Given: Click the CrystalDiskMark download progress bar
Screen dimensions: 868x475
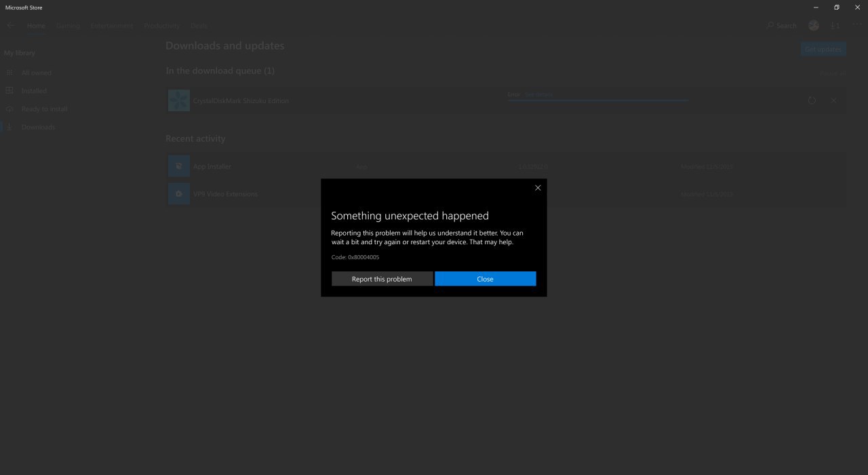Looking at the screenshot, I should point(598,100).
